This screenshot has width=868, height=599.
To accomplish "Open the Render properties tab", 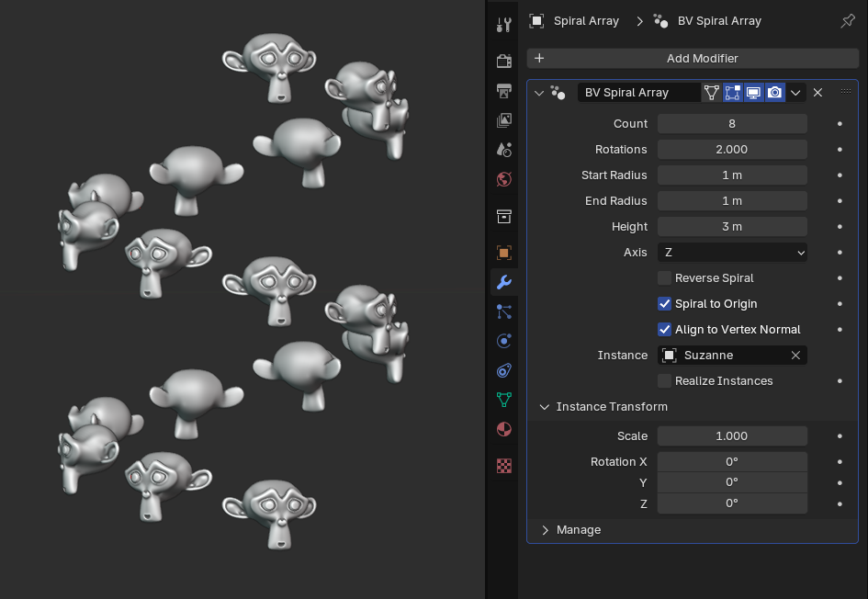I will [x=503, y=61].
